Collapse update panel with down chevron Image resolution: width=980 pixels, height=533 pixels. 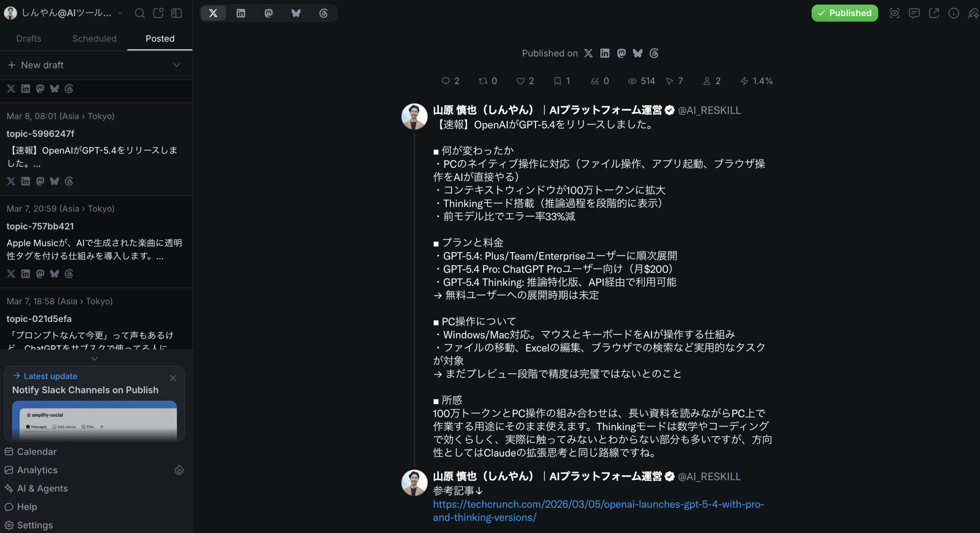(x=95, y=359)
